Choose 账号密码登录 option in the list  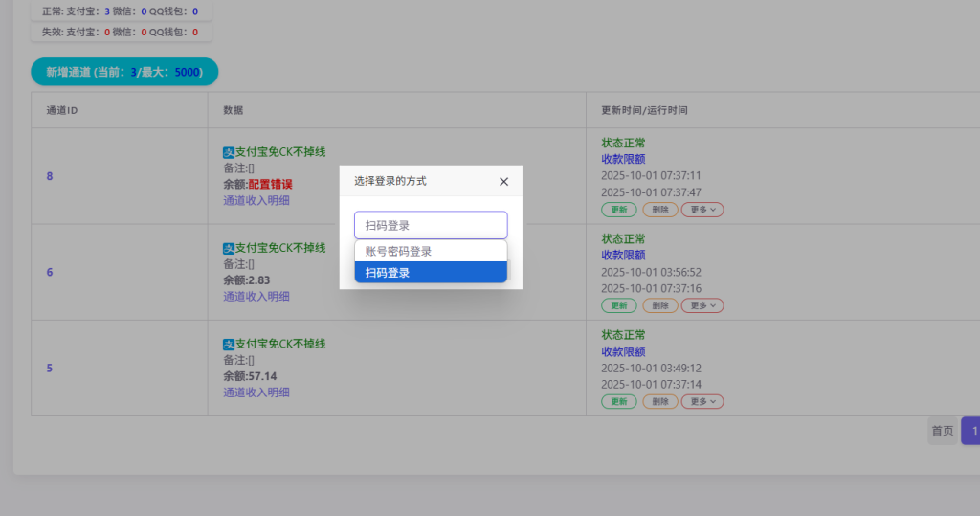pyautogui.click(x=431, y=252)
